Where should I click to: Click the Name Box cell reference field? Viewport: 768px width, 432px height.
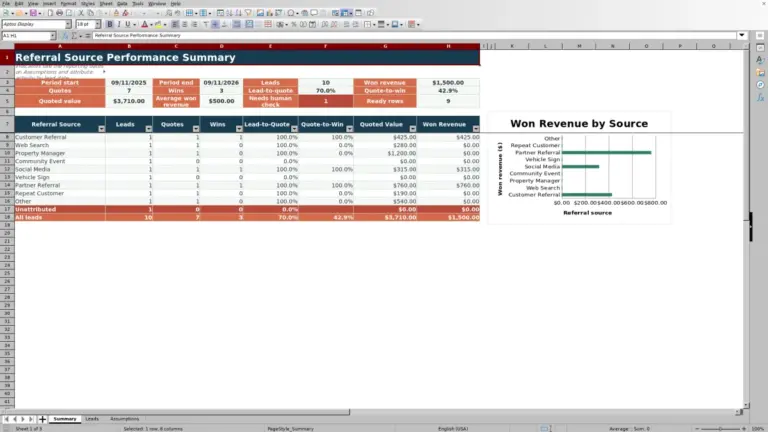click(26, 35)
